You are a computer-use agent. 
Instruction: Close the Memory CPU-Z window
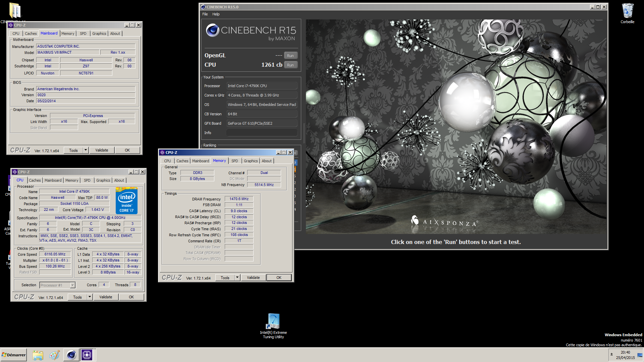point(290,153)
